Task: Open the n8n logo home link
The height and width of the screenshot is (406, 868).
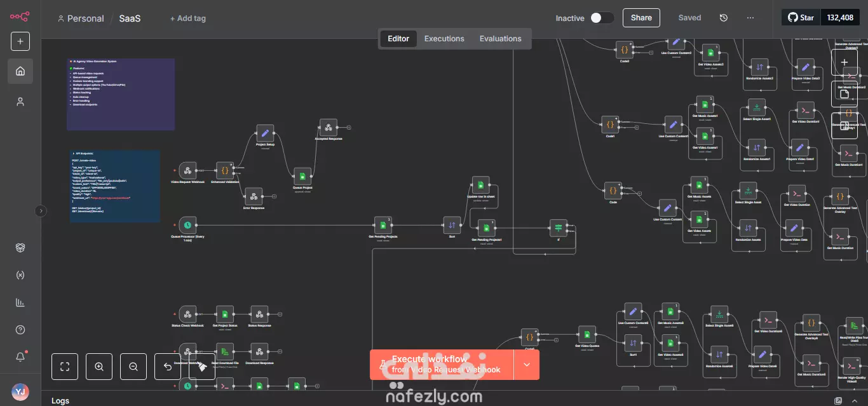Action: point(20,17)
